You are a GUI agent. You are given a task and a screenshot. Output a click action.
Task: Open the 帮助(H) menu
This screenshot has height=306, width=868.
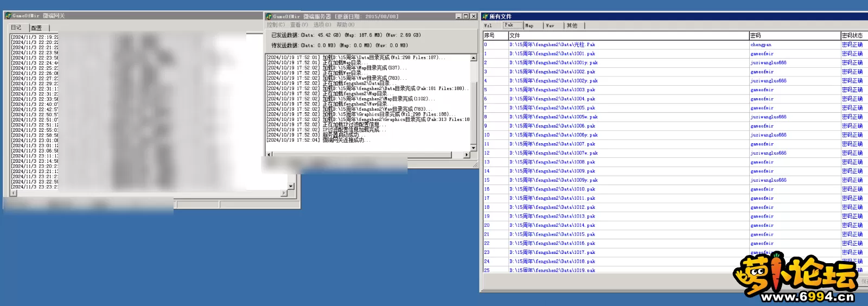click(x=346, y=25)
